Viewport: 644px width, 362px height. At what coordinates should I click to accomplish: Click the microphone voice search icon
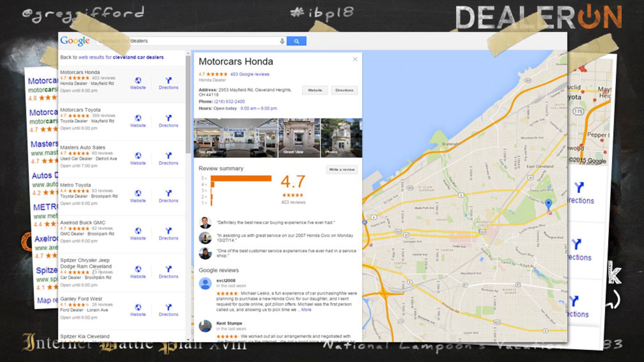click(282, 41)
